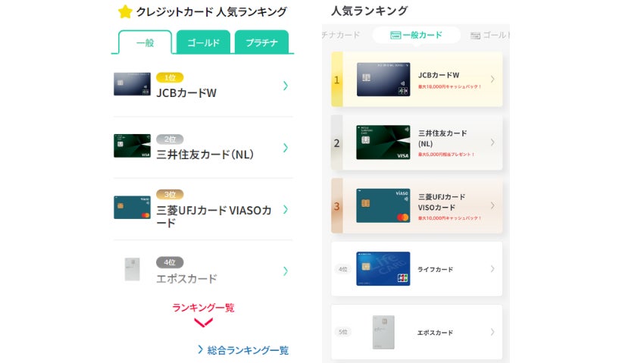
Task: Open right-panel 三井住友カード (NL) arrow
Action: point(492,142)
